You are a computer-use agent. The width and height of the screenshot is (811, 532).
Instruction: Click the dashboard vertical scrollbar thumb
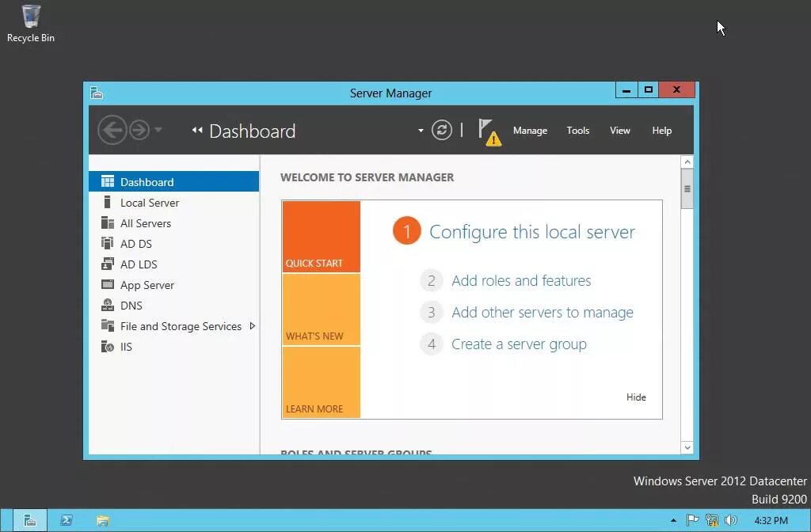[687, 188]
